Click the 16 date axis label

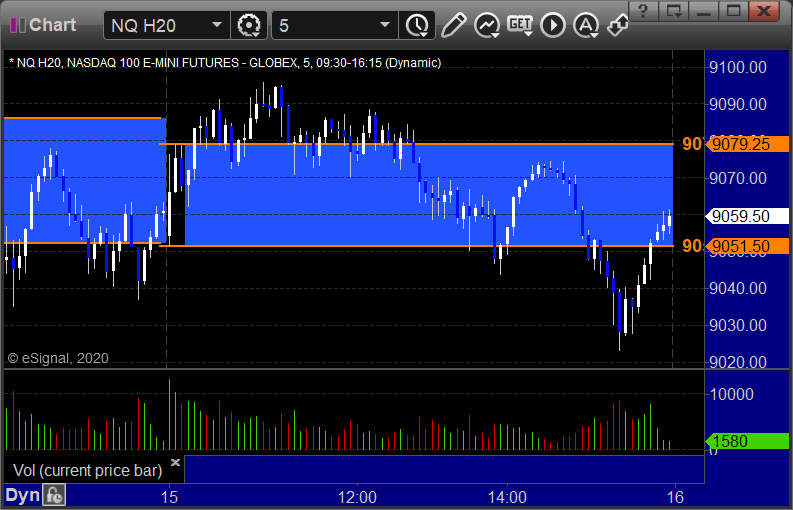pyautogui.click(x=675, y=497)
